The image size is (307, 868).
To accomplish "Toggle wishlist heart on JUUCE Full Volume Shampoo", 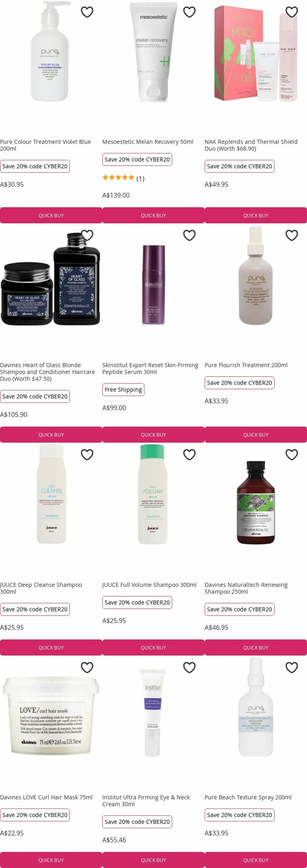I will (189, 455).
